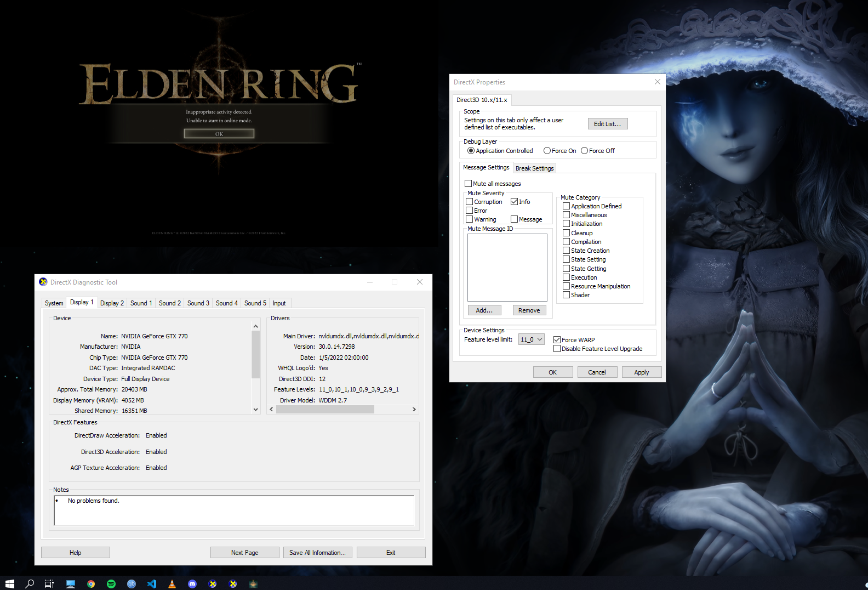Switch to Break Settings tab
Viewport: 868px width, 590px height.
[x=534, y=168]
